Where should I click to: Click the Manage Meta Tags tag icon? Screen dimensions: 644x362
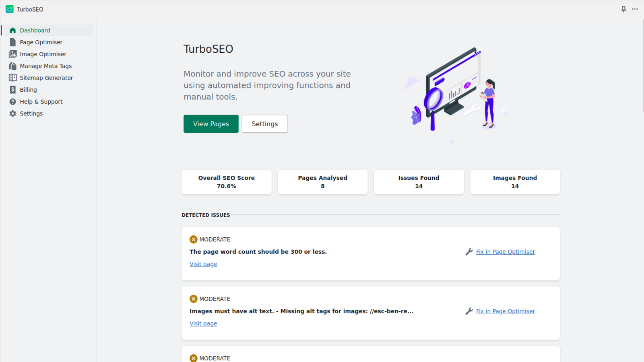[x=12, y=66]
